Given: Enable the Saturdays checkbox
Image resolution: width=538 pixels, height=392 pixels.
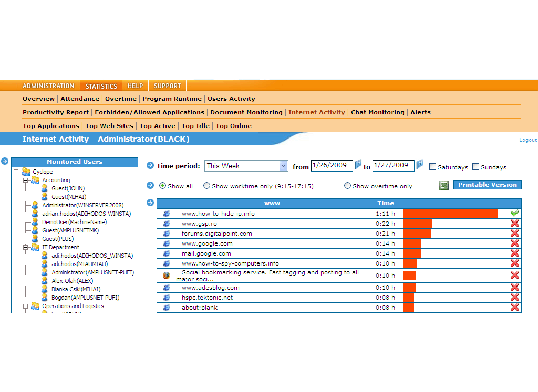Looking at the screenshot, I should (432, 167).
